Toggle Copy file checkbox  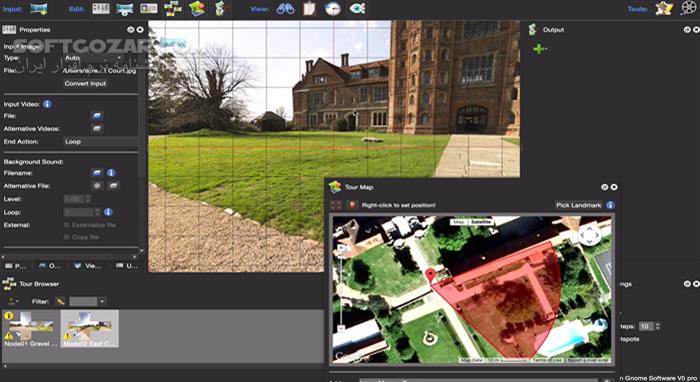point(67,237)
